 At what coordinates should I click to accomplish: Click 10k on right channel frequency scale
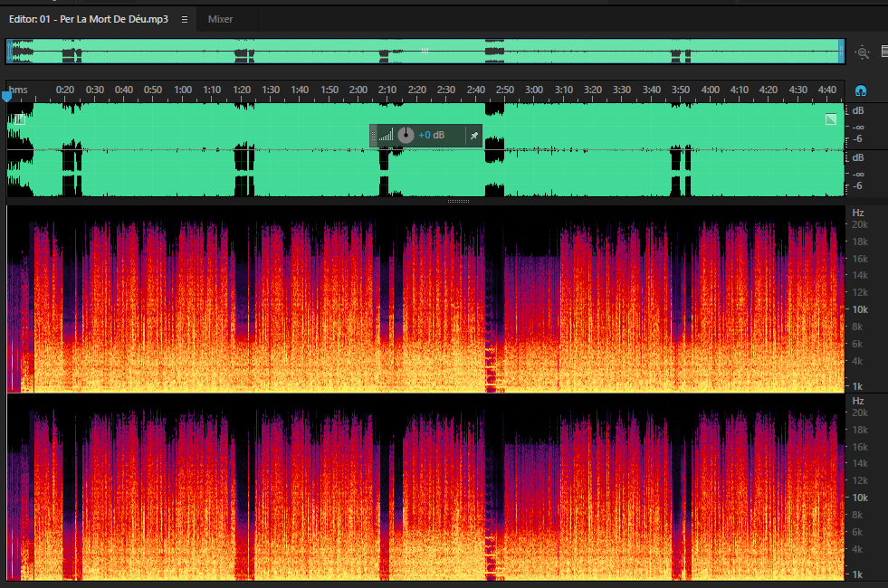(x=860, y=498)
